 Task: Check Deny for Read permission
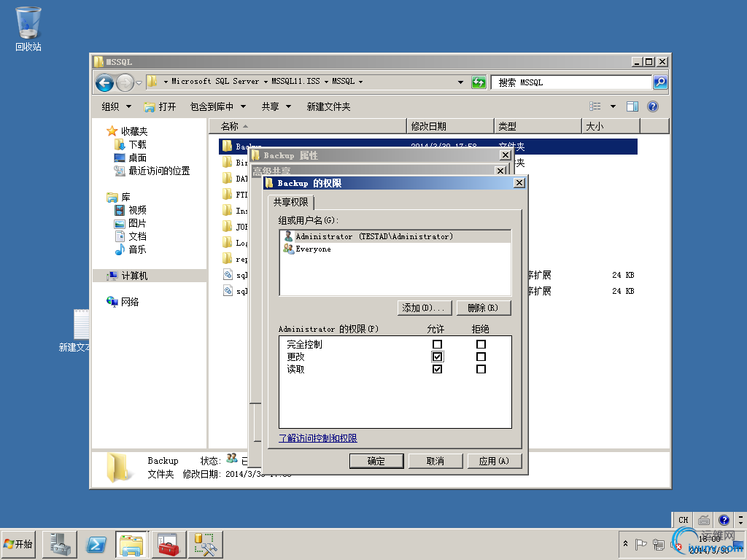pos(481,369)
